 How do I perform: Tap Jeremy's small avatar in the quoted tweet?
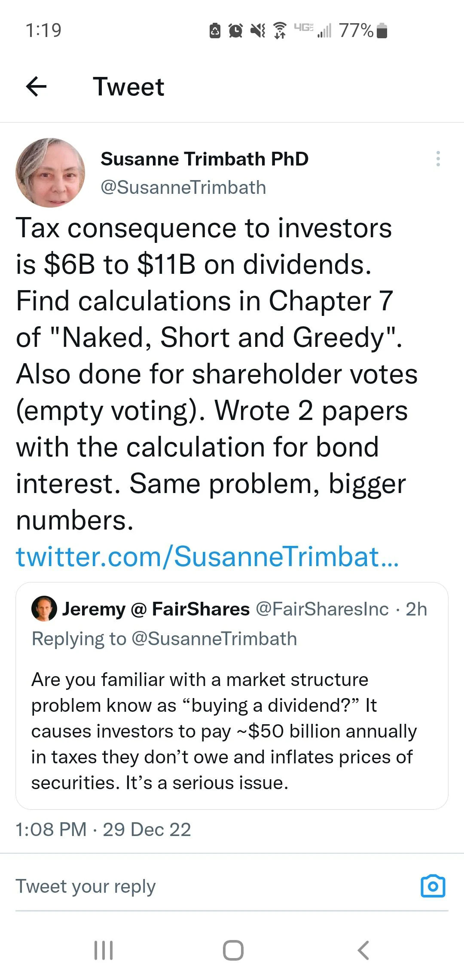coord(44,609)
